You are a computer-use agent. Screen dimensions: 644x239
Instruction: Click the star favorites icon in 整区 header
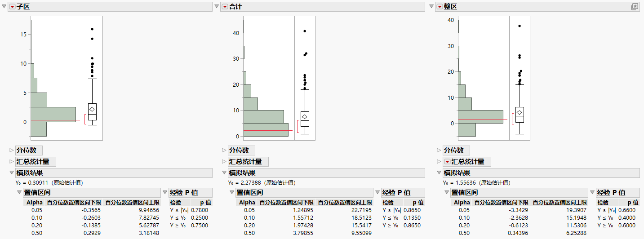point(635,7)
